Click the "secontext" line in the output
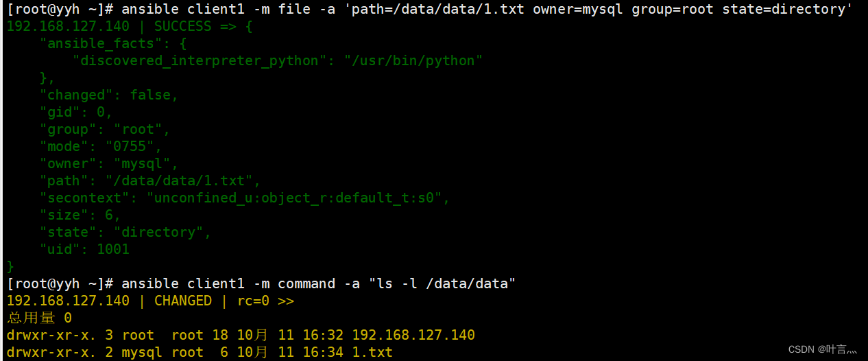The width and height of the screenshot is (868, 361). point(245,198)
